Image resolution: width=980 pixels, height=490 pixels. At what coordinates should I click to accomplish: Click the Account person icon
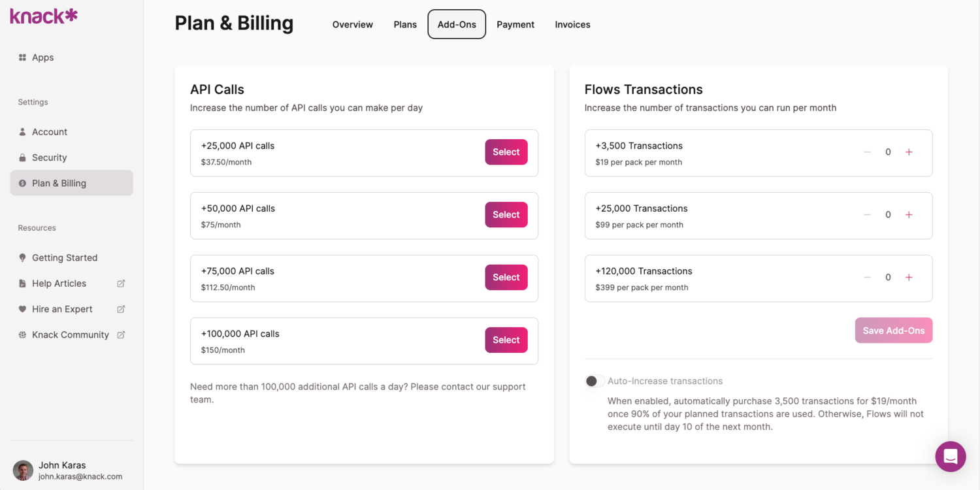click(22, 132)
